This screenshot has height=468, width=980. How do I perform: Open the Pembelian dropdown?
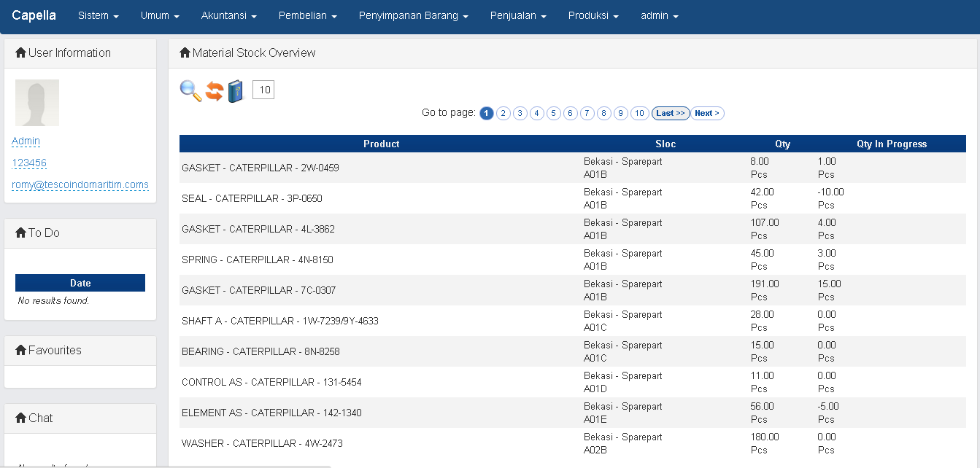coord(307,15)
